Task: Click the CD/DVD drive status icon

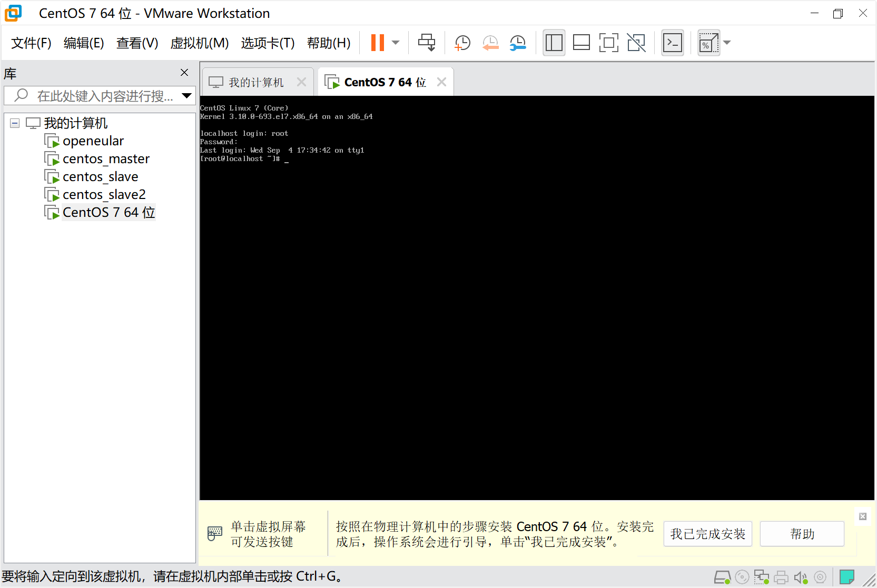Action: click(742, 577)
